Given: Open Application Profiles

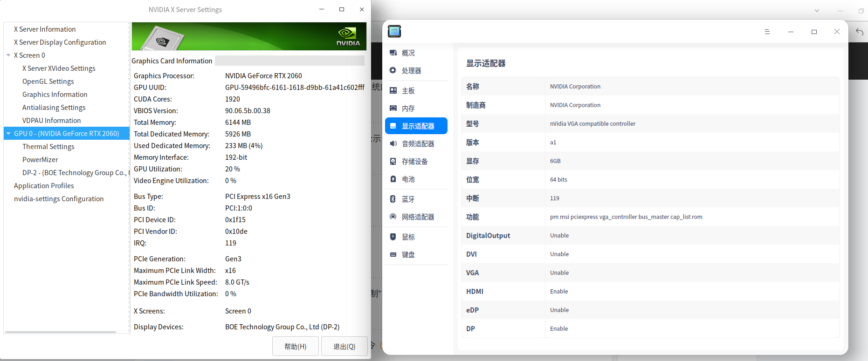Looking at the screenshot, I should (44, 186).
